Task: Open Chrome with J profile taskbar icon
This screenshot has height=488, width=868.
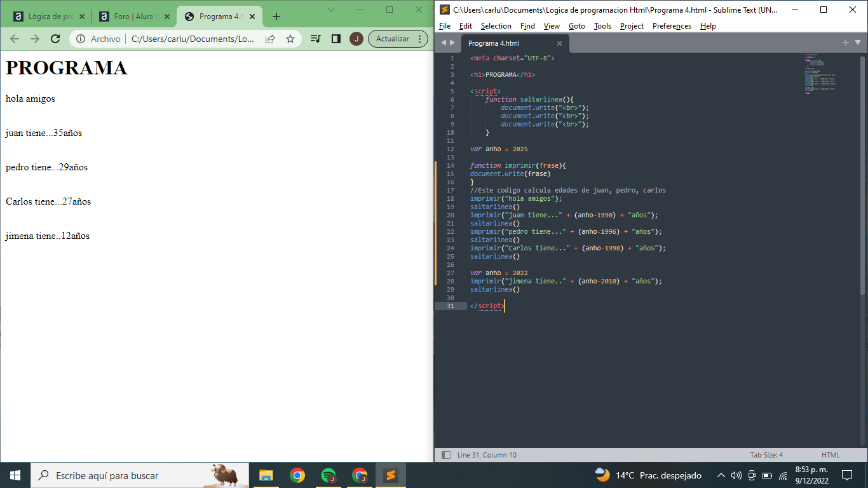Action: pos(360,475)
